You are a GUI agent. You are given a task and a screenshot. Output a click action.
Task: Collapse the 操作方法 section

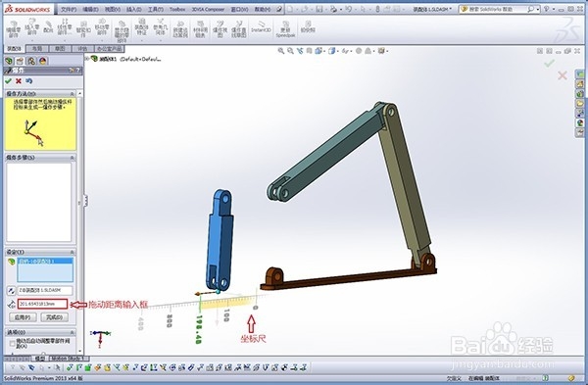coord(72,93)
